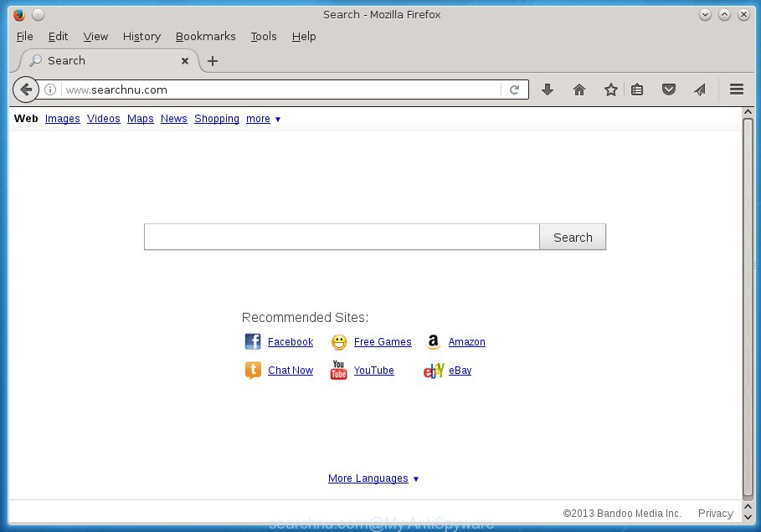Bookmark this page with the star icon
Image resolution: width=761 pixels, height=532 pixels.
(610, 90)
